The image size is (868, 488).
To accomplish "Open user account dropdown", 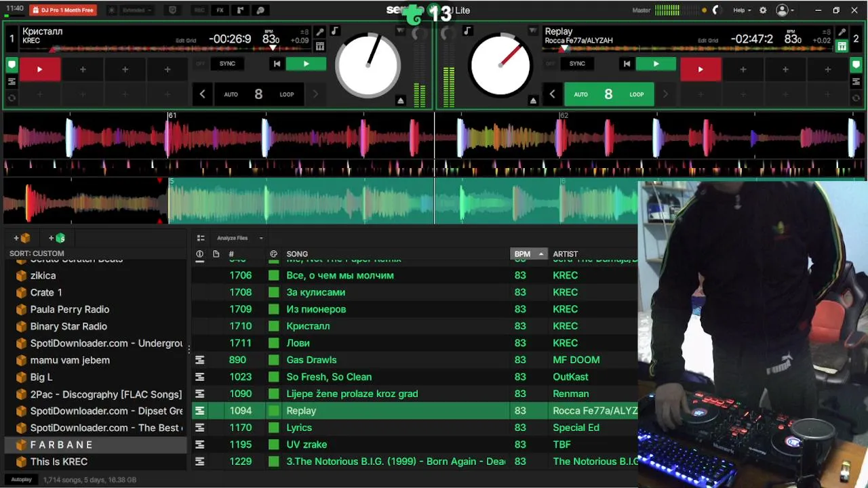I will (x=785, y=10).
